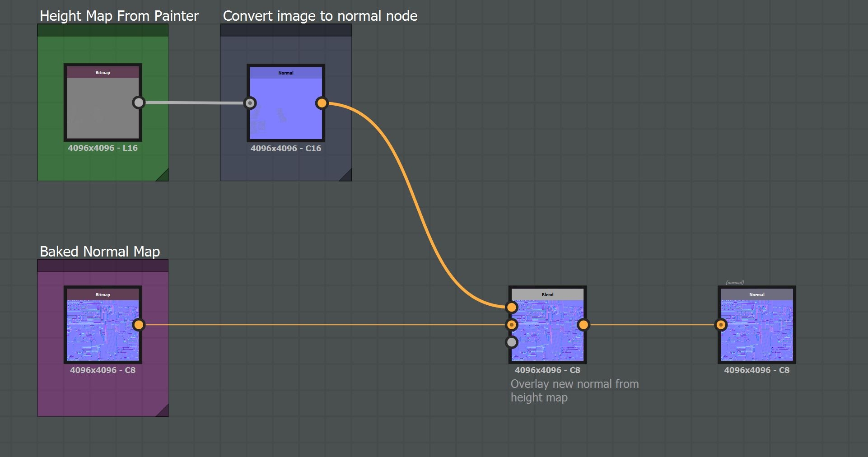Select the wire between Blend and output Normal
The height and width of the screenshot is (457, 868).
(x=652, y=325)
